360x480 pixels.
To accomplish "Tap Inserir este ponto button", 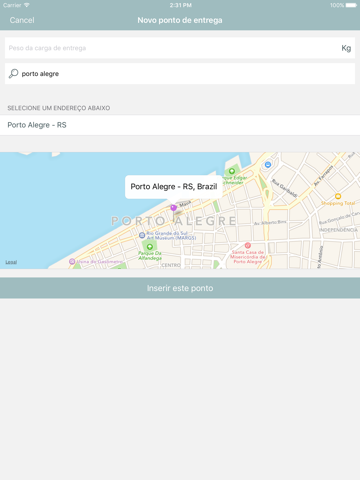I will coord(180,288).
